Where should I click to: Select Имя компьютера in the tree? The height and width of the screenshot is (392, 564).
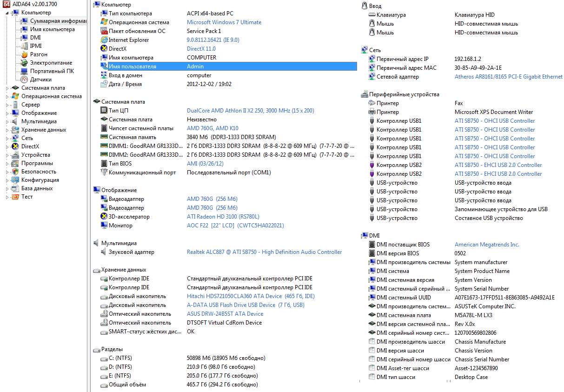click(52, 29)
